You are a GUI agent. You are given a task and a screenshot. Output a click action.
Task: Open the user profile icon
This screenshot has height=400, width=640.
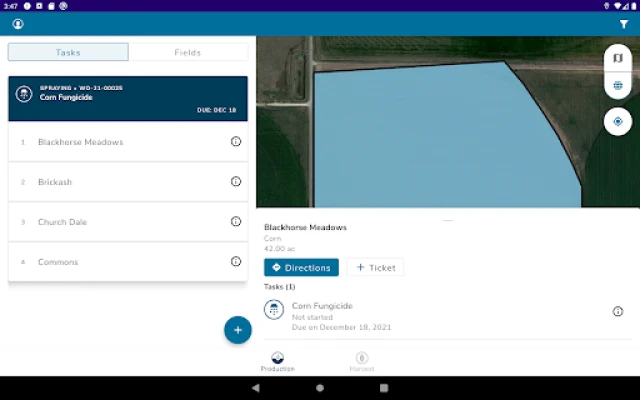17,24
